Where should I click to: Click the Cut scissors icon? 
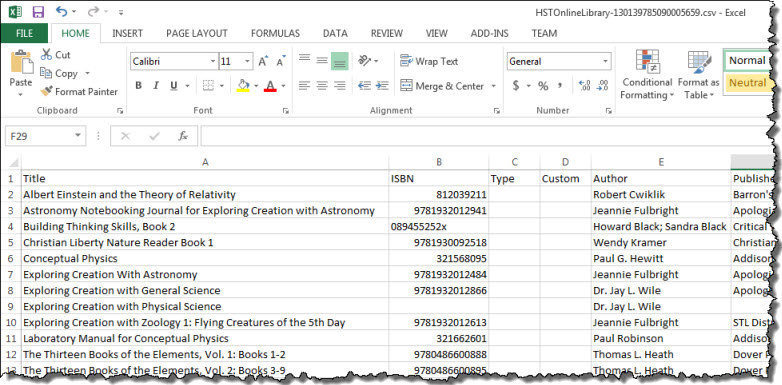pyautogui.click(x=46, y=54)
